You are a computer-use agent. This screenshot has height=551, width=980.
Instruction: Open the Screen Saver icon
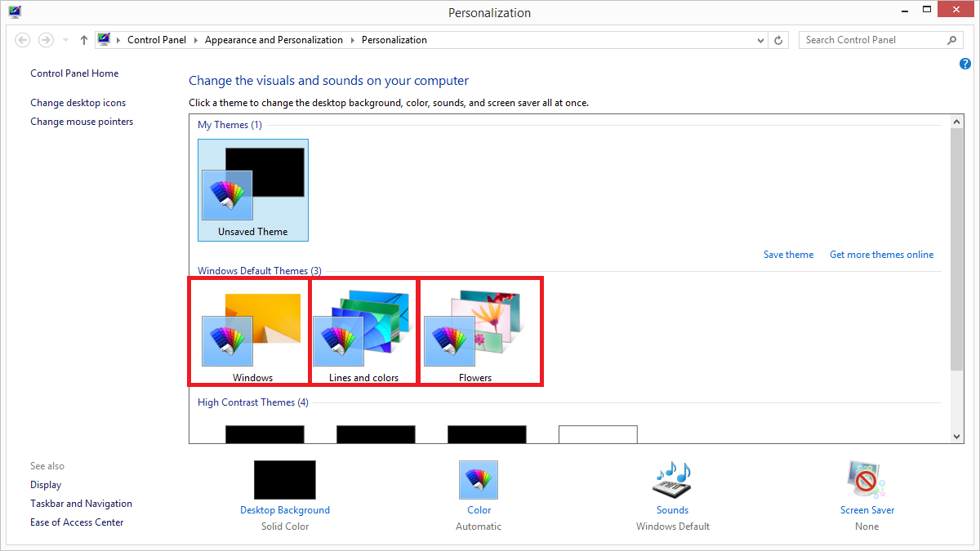[866, 480]
